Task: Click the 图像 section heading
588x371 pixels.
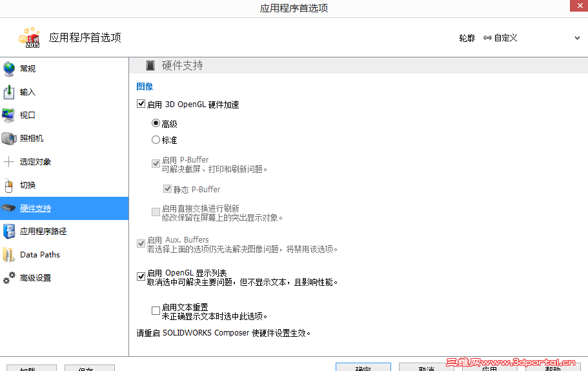Action: coord(145,86)
